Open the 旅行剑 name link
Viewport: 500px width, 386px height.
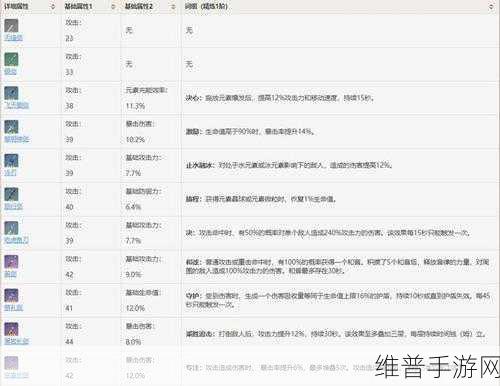click(x=13, y=206)
